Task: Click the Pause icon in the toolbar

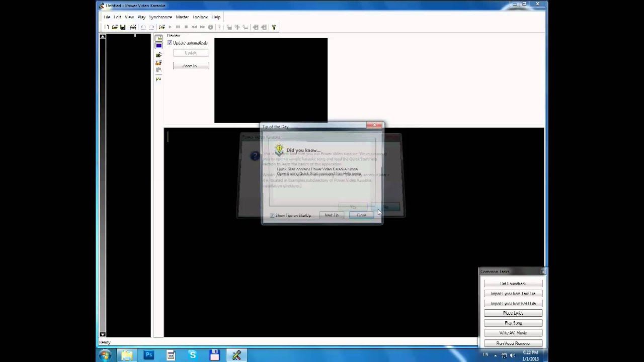Action: point(178,27)
